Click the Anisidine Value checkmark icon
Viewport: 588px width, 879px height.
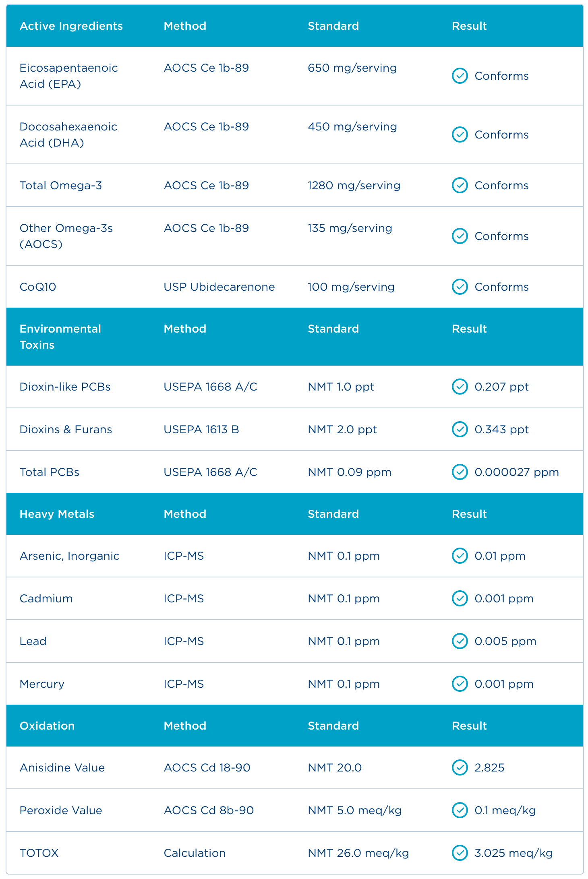pyautogui.click(x=460, y=767)
